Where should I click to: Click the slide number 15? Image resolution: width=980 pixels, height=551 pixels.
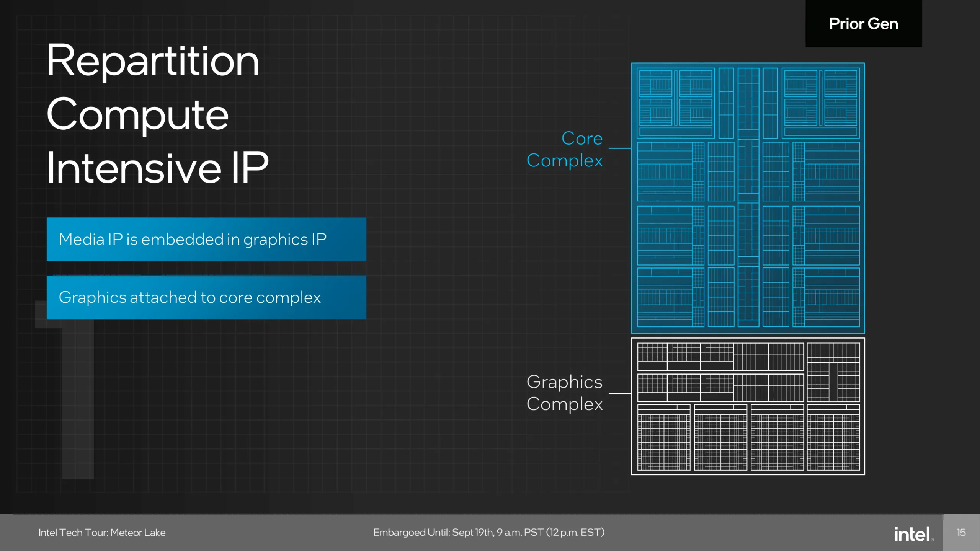[x=961, y=533]
